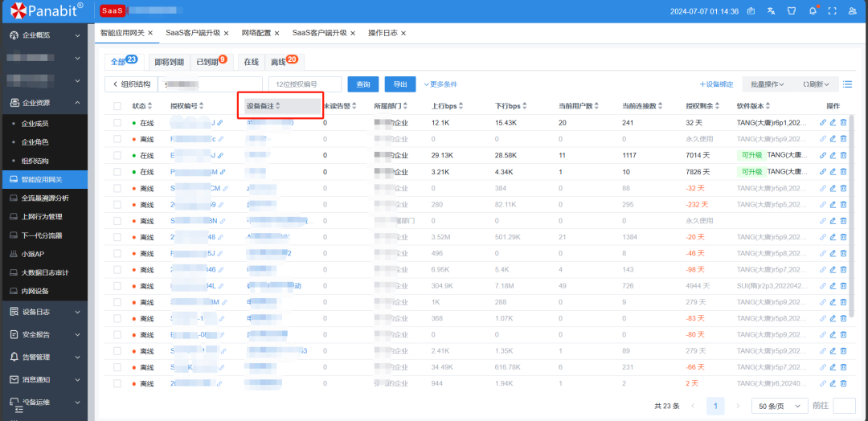Show the 在线 filter tab
868x421 pixels.
(x=252, y=63)
